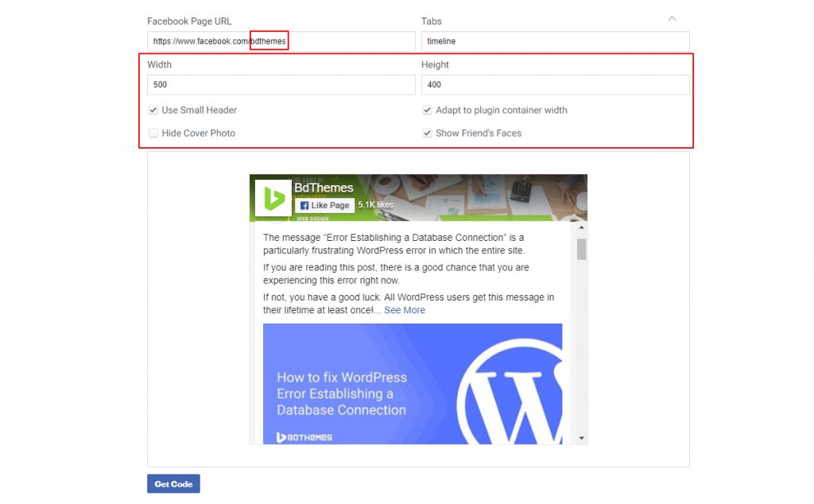Uncheck the Use Small Header checkbox
Viewport: 814px width, 504px height.
(x=153, y=110)
